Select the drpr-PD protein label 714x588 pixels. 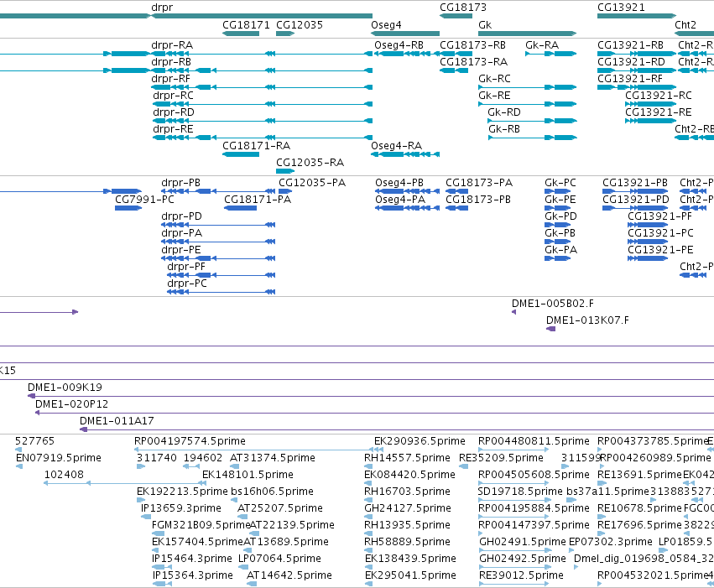point(181,216)
